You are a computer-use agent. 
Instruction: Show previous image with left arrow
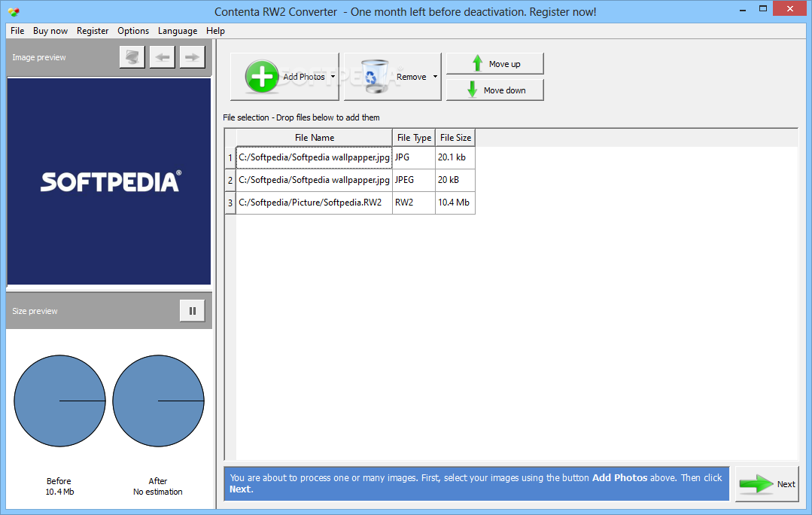click(x=162, y=57)
